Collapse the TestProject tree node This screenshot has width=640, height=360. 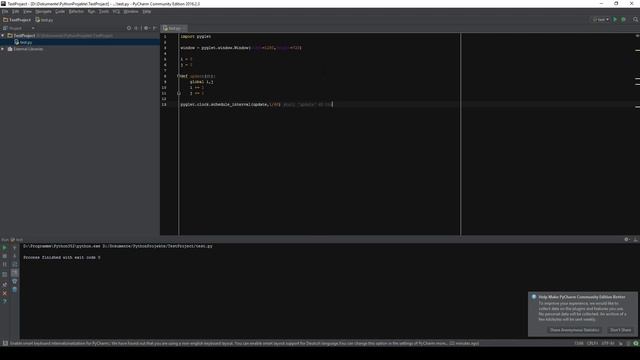point(3,36)
